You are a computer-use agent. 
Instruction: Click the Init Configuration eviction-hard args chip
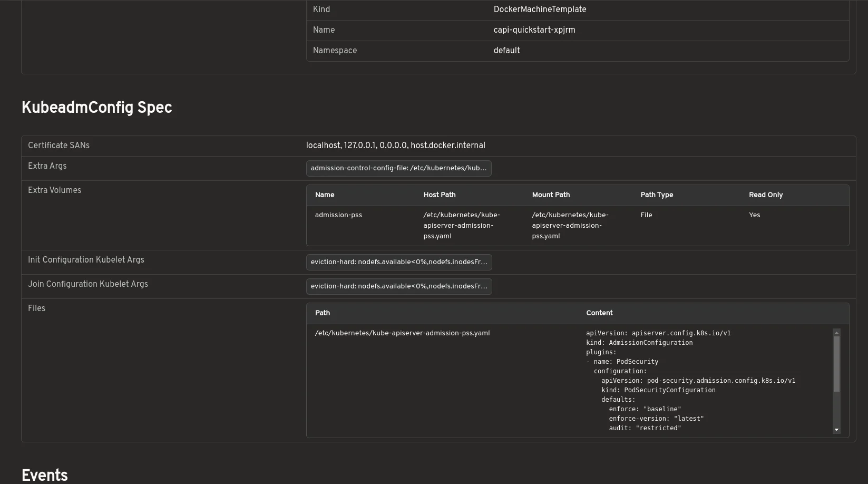(x=399, y=262)
